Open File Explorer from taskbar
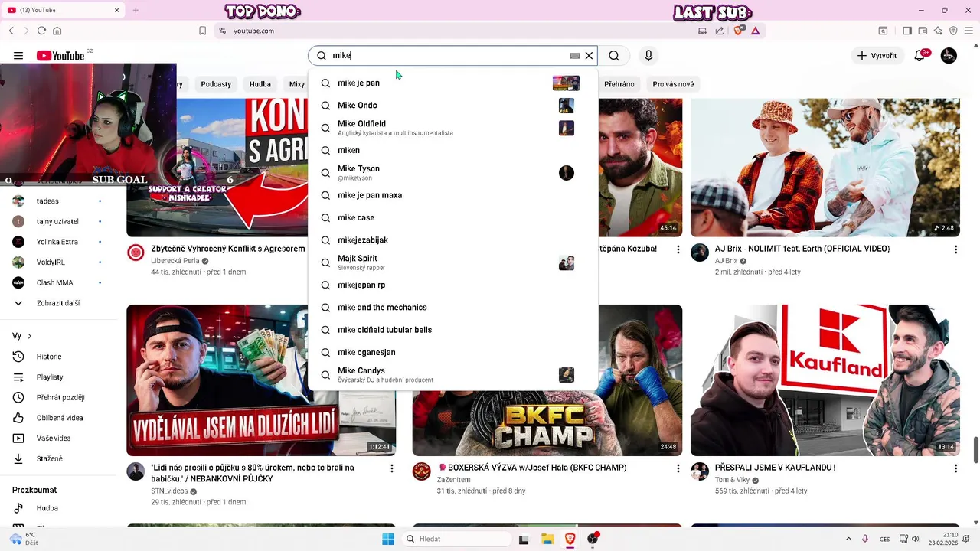Viewport: 980px width, 551px height. [x=547, y=539]
